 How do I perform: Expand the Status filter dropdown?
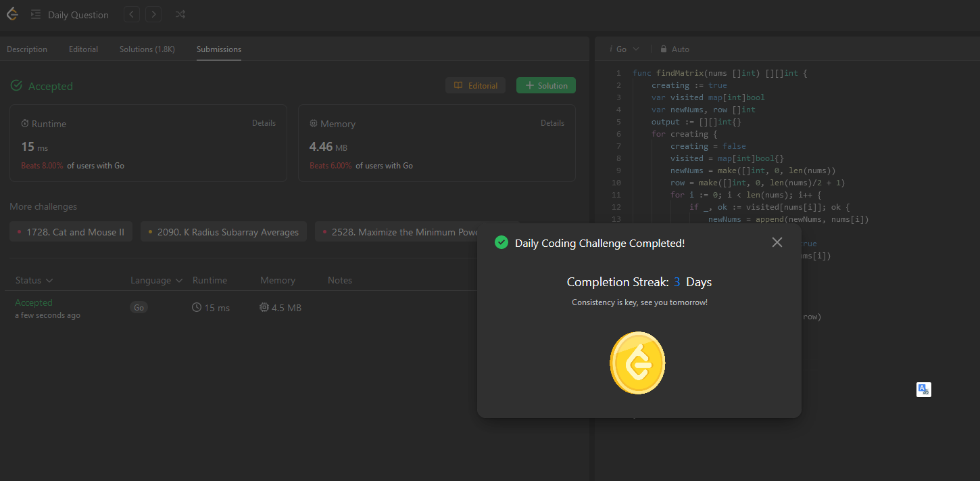point(34,280)
